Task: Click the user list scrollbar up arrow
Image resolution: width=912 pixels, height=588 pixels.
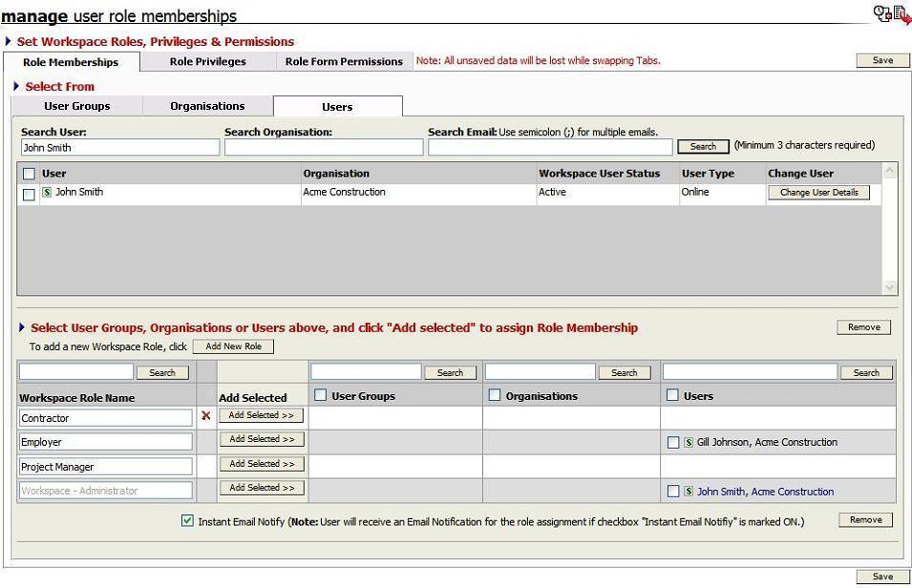Action: 889,170
